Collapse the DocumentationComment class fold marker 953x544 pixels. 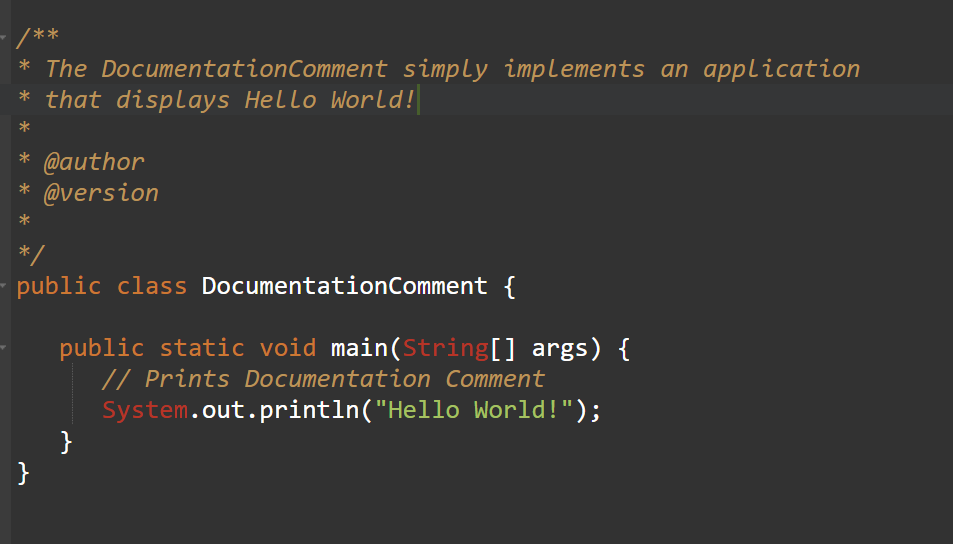[x=3, y=285]
